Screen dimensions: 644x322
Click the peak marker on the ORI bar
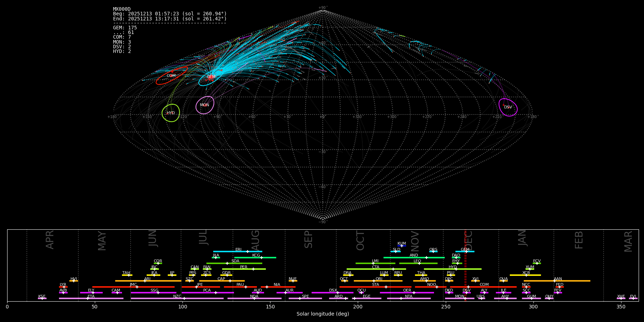click(x=374, y=281)
